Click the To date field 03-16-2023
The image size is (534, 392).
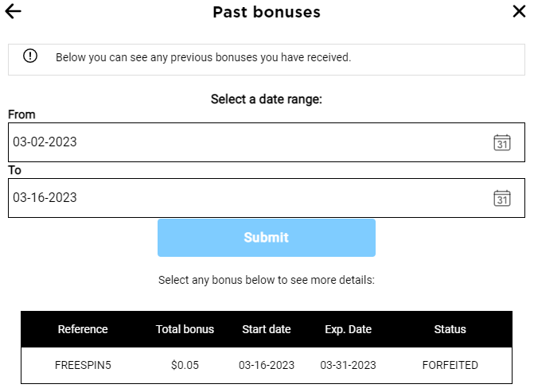pos(267,198)
